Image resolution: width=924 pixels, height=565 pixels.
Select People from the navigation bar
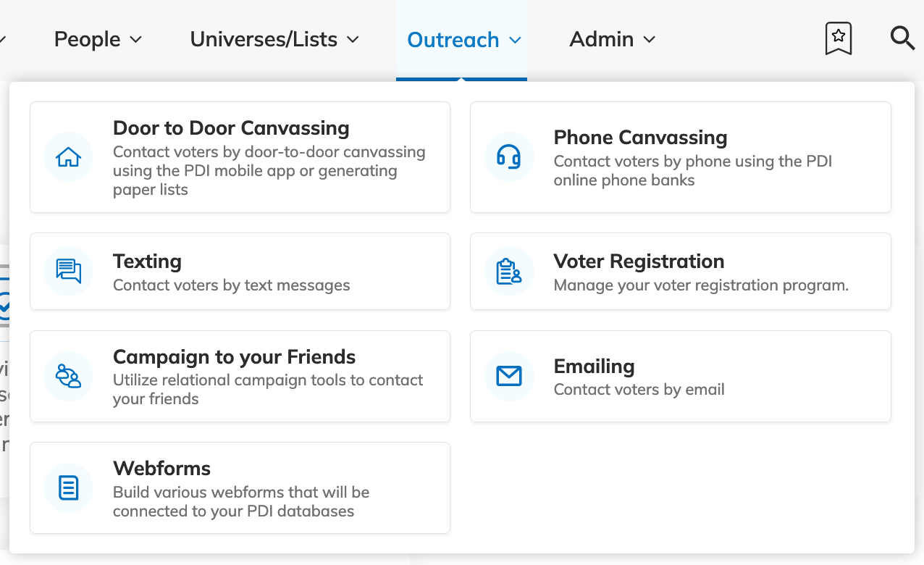tap(87, 39)
